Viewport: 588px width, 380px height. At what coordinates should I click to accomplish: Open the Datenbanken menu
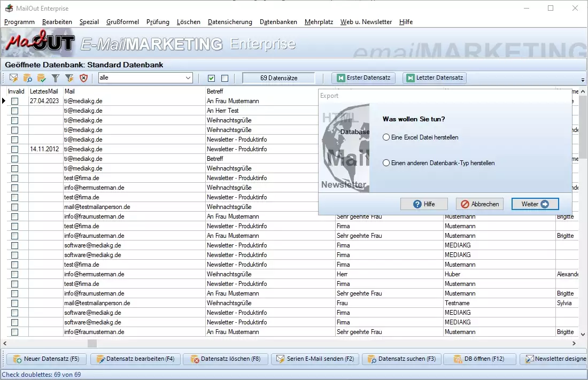click(278, 22)
